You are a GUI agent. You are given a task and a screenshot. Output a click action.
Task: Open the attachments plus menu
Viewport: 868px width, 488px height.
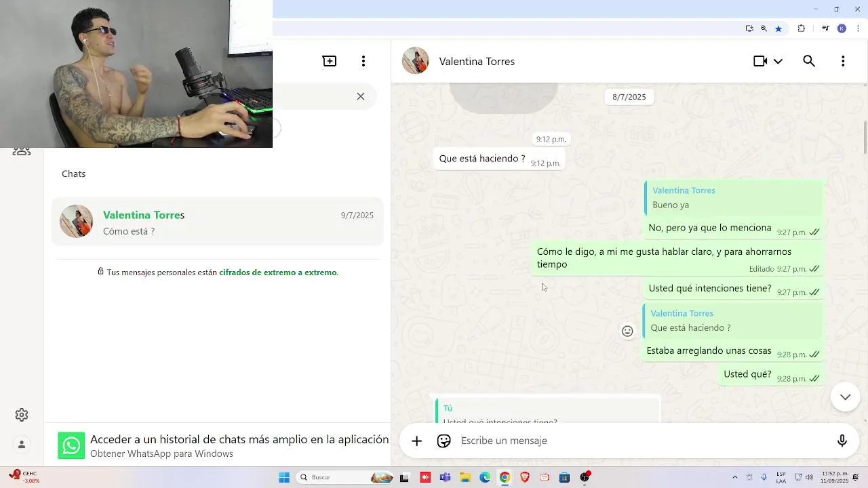[x=417, y=441]
